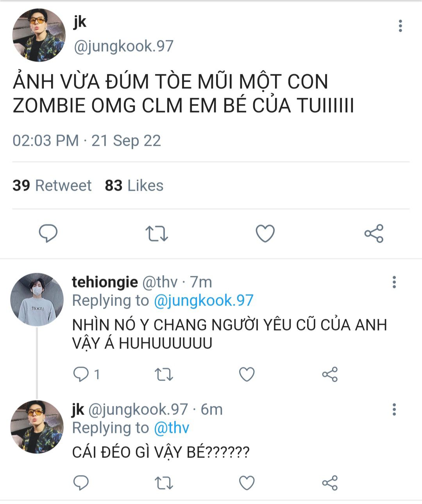Retweet tehiongie's reply
Image resolution: width=422 pixels, height=504 pixels.
pos(164,375)
